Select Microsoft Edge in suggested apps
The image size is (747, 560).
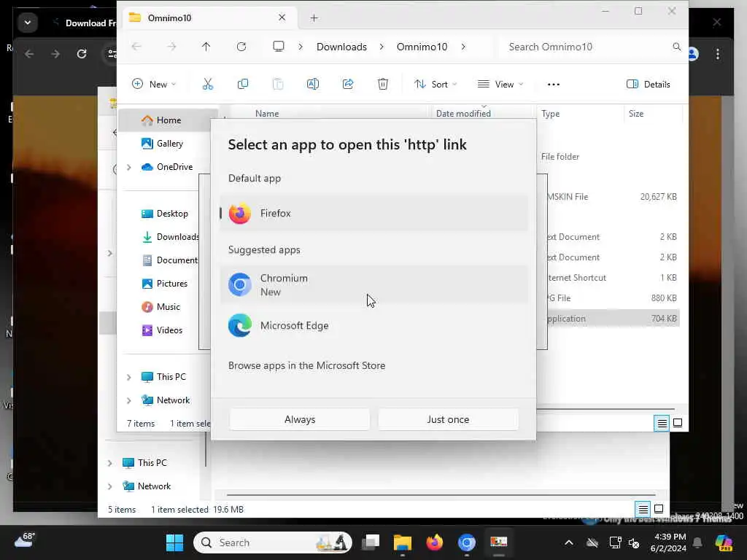click(x=373, y=326)
